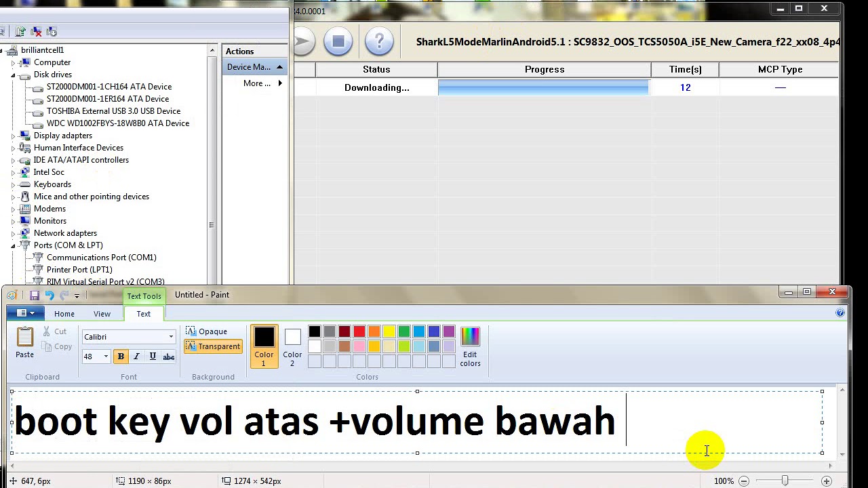This screenshot has width=868, height=488.
Task: Open the font size 48 dropdown
Action: 106,357
